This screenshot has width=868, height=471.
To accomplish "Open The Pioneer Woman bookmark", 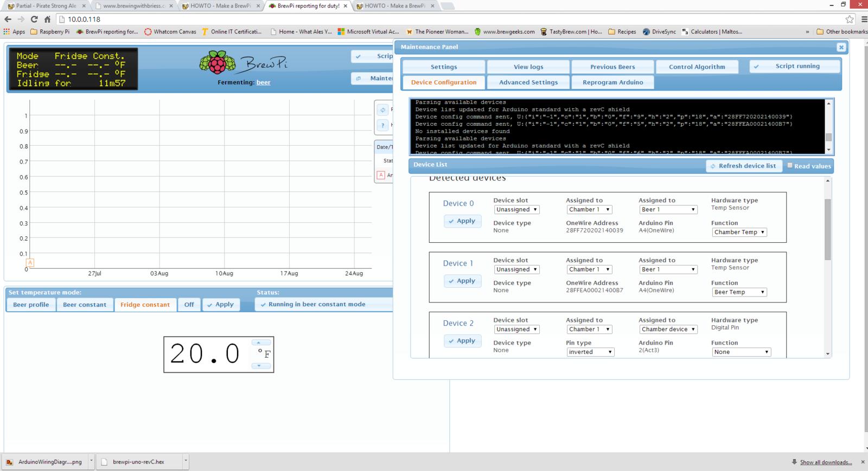I will [437, 31].
